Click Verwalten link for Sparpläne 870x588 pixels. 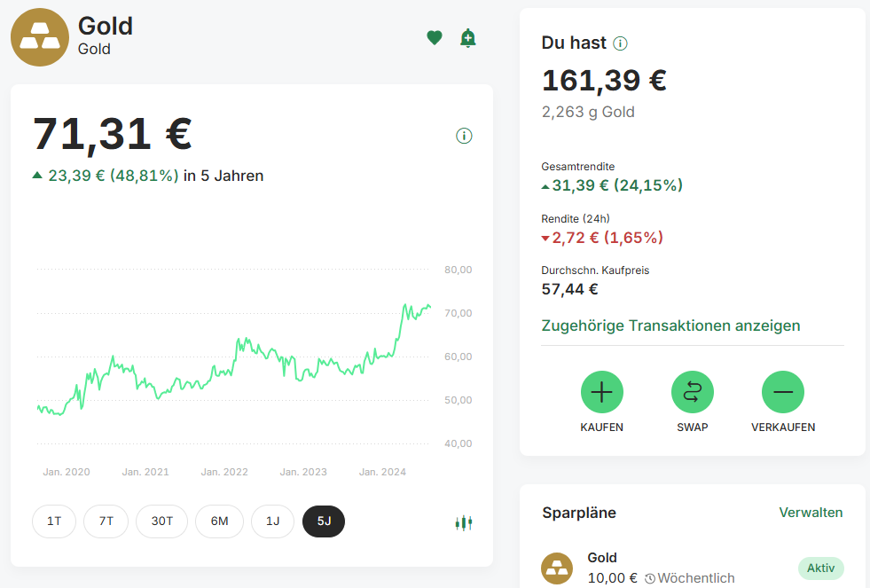[811, 513]
